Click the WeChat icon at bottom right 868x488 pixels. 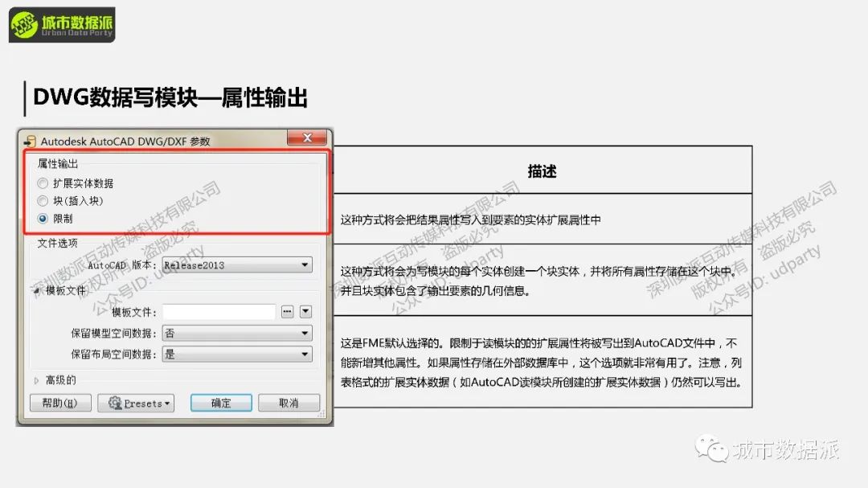711,448
